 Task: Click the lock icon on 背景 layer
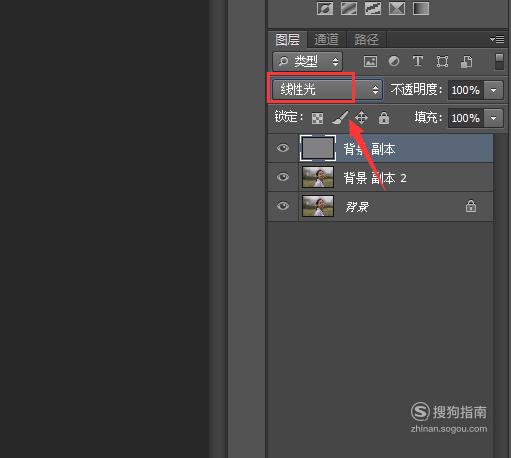(471, 206)
